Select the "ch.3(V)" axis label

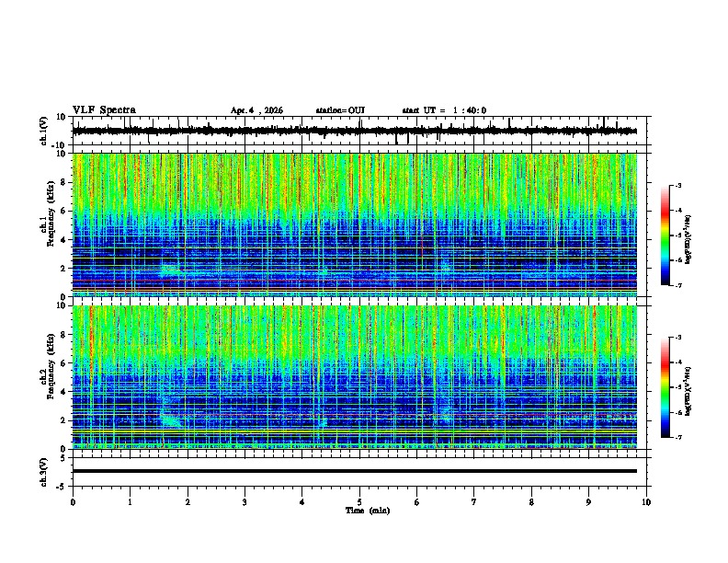(43, 472)
